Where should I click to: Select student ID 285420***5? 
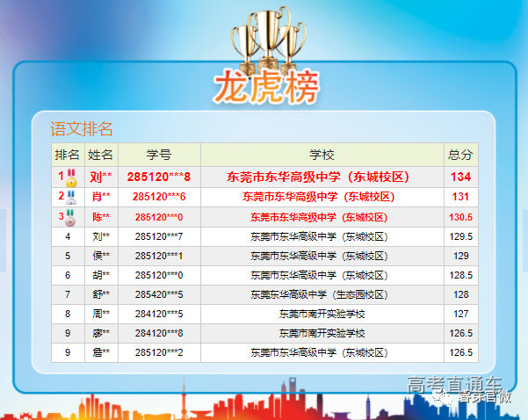(x=159, y=294)
